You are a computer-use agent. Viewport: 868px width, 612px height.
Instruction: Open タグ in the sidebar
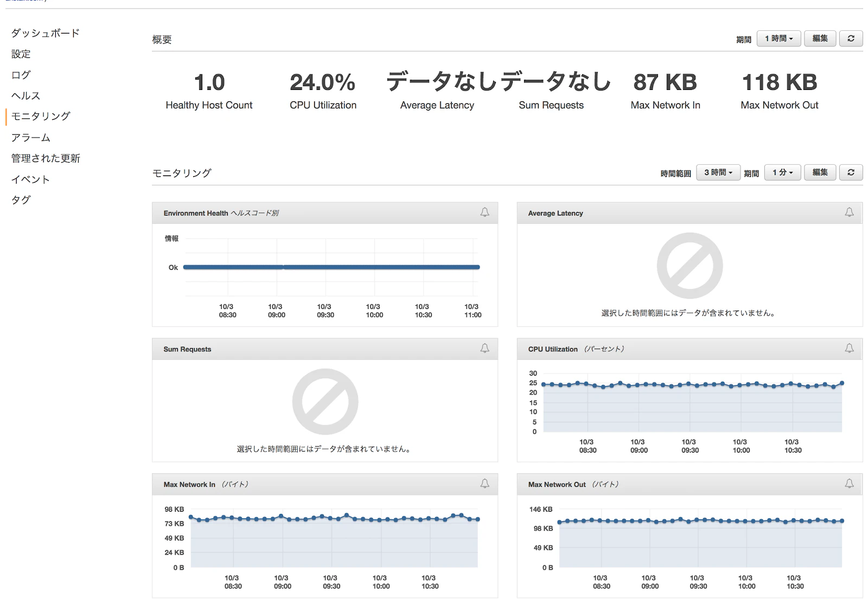[21, 200]
